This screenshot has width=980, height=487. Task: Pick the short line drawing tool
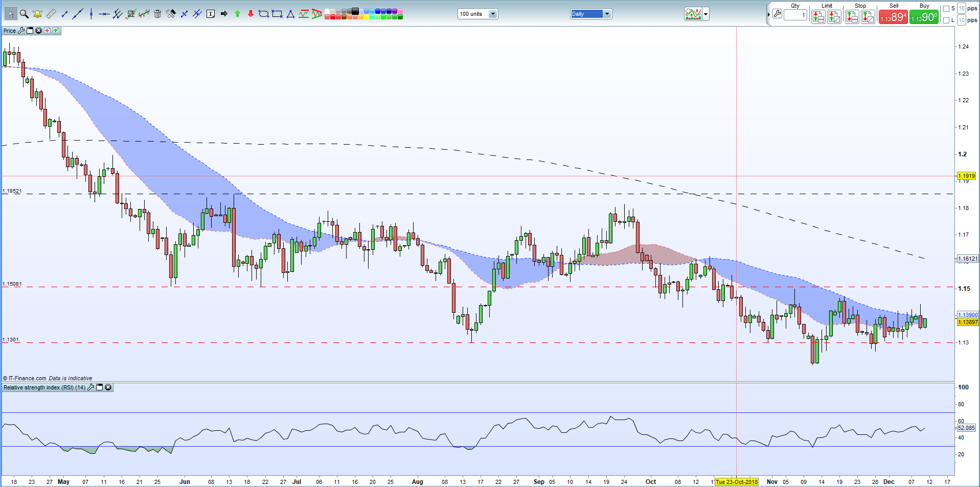[x=64, y=14]
